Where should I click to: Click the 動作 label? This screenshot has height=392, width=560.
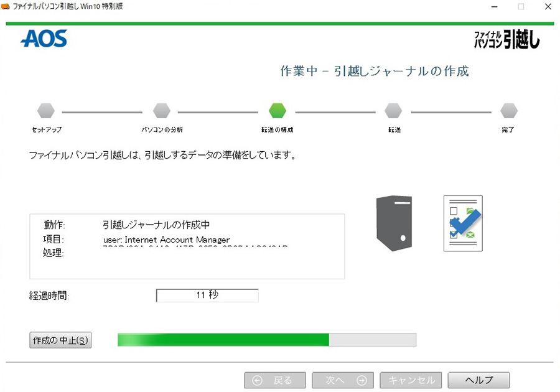[x=54, y=225]
